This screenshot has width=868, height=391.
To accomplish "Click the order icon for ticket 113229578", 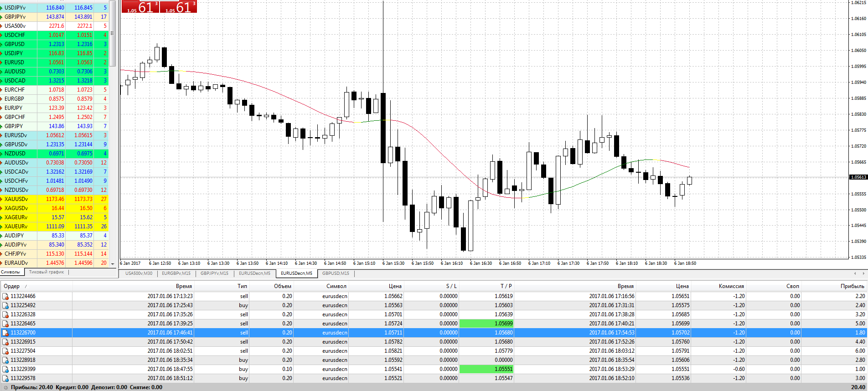I will click(x=5, y=378).
